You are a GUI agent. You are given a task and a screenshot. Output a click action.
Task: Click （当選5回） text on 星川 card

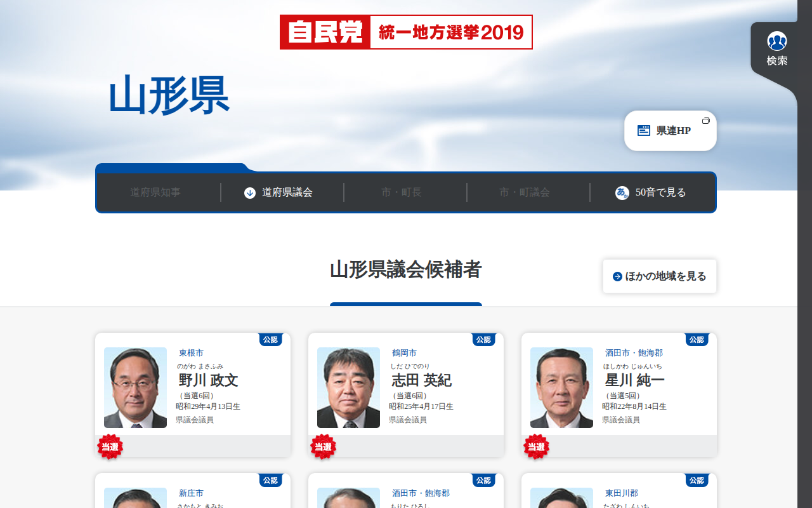(622, 396)
